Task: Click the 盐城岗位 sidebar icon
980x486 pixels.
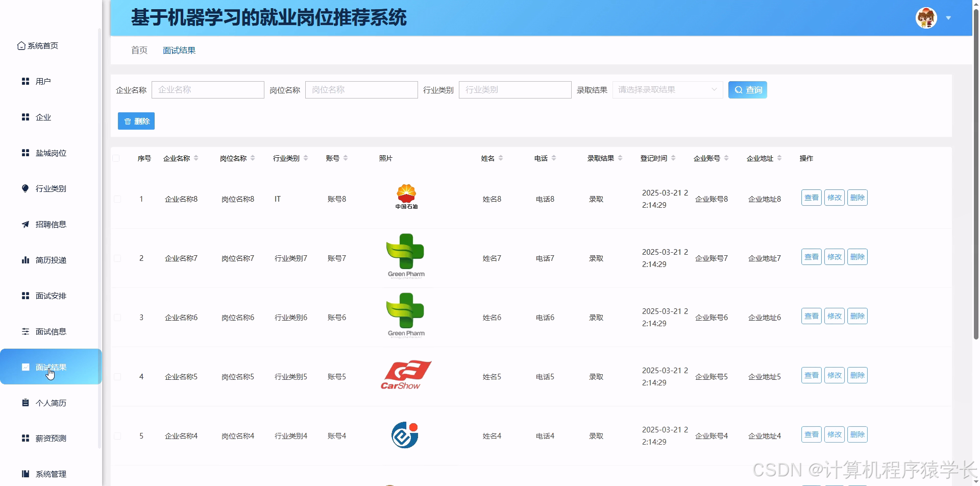Action: (26, 152)
